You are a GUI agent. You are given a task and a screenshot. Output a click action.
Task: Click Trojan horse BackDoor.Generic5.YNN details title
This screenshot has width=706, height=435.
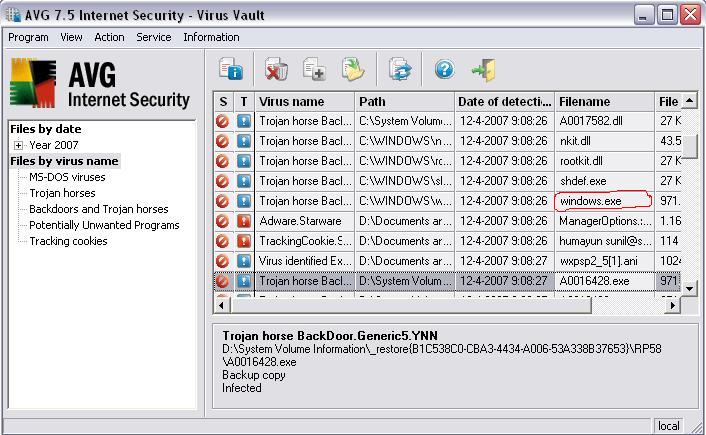pyautogui.click(x=330, y=336)
